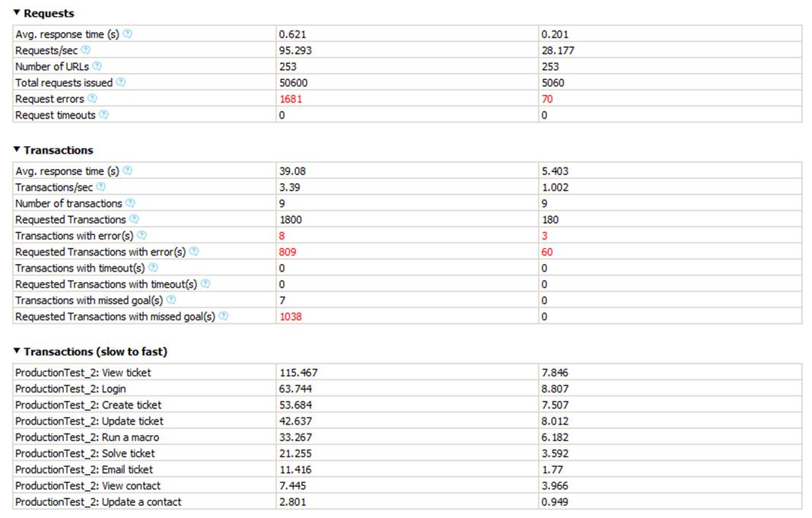Click help icon beside Requested Transactions row

(134, 220)
